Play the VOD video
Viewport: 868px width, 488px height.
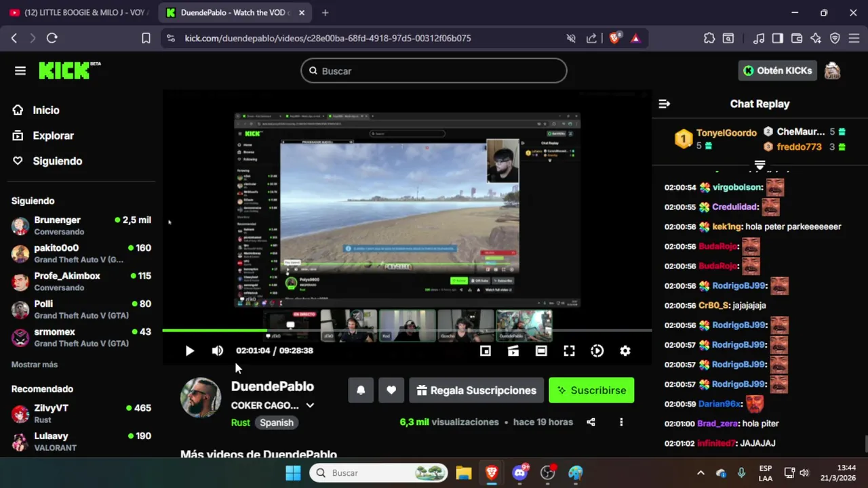189,350
